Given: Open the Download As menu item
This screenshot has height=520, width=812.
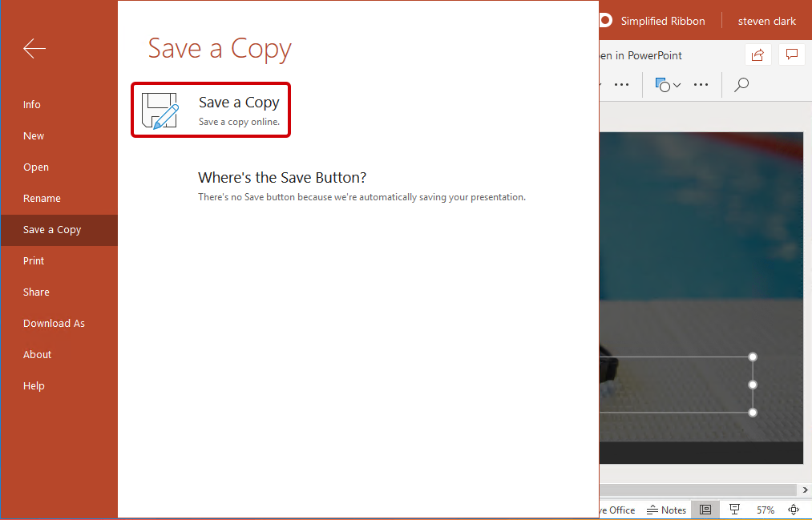Looking at the screenshot, I should click(x=54, y=323).
